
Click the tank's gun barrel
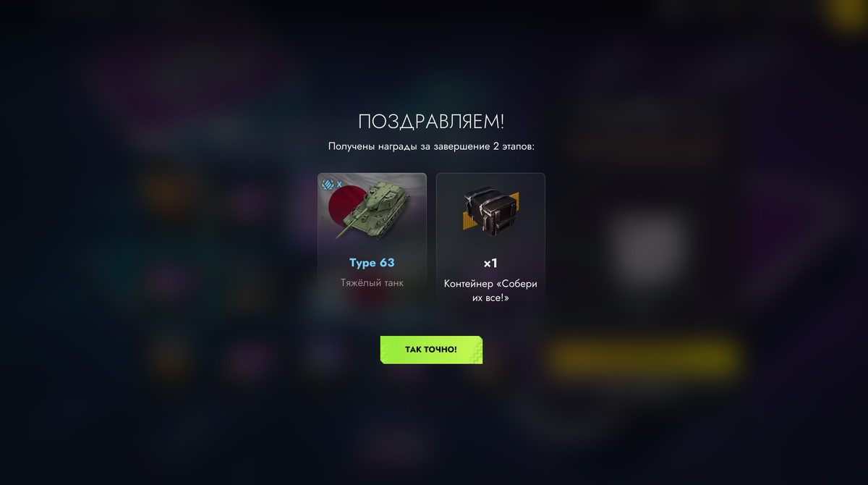[x=347, y=226]
